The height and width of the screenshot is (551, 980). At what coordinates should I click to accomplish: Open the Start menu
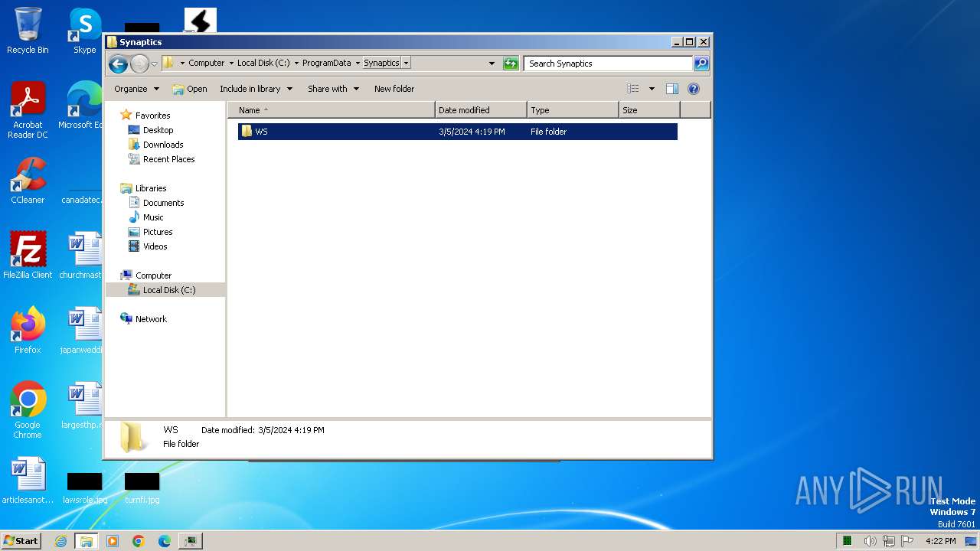tap(21, 540)
